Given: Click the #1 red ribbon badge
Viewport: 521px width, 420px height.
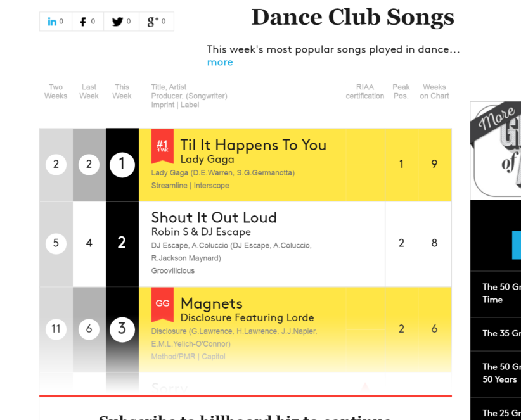Looking at the screenshot, I should click(x=162, y=146).
